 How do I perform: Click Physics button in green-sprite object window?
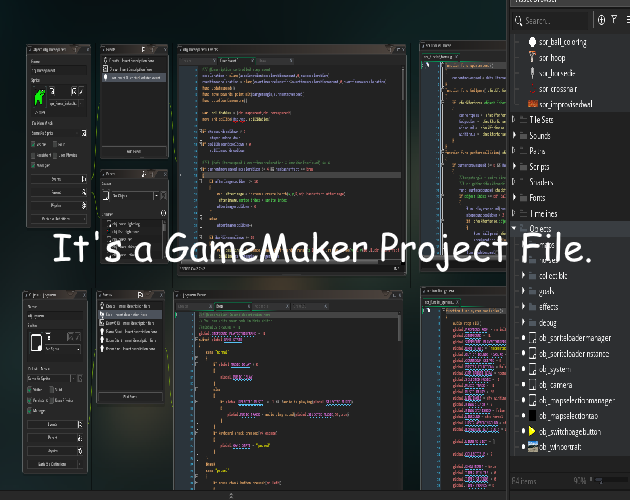point(59,205)
